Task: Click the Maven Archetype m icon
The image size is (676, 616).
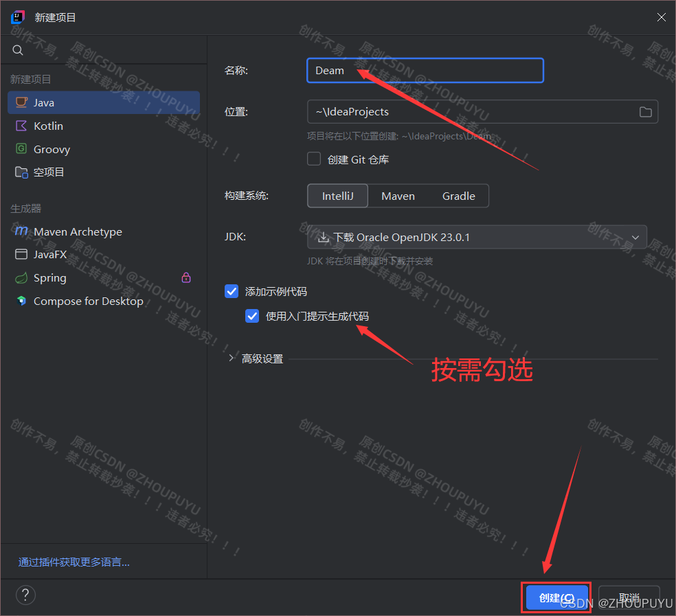Action: (x=21, y=231)
